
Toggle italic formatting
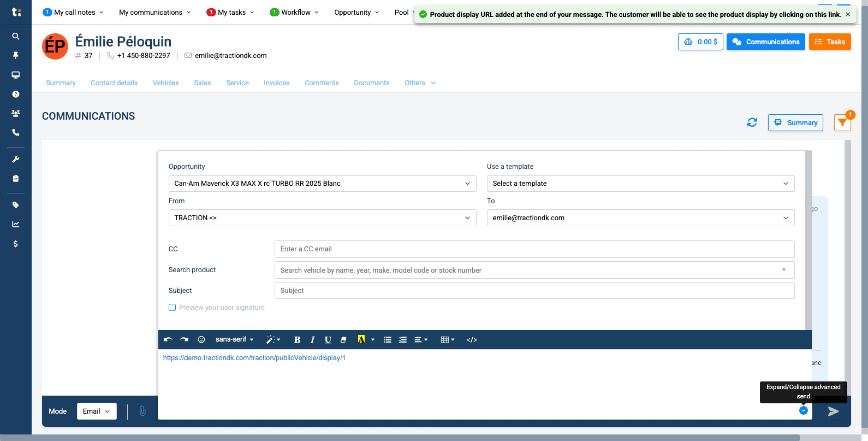312,339
